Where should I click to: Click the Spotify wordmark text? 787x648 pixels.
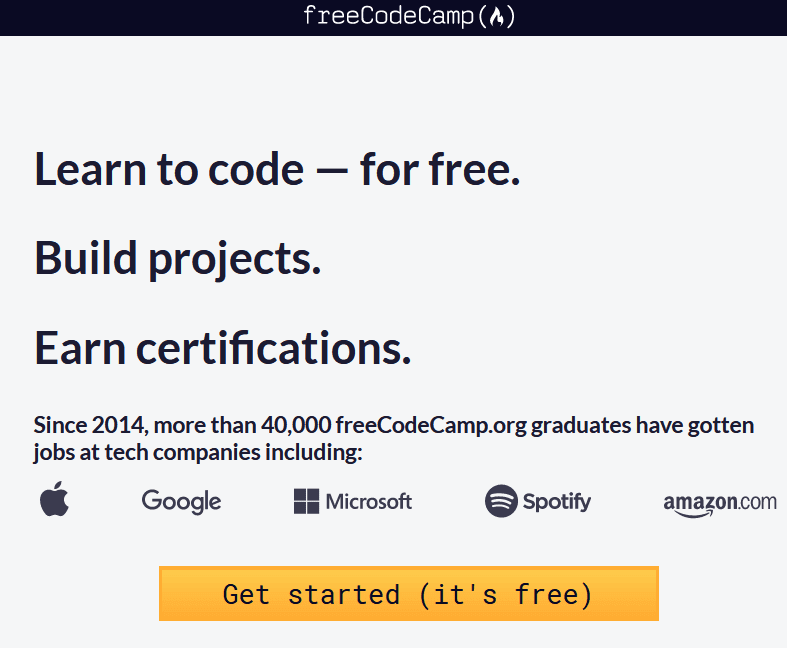click(557, 501)
